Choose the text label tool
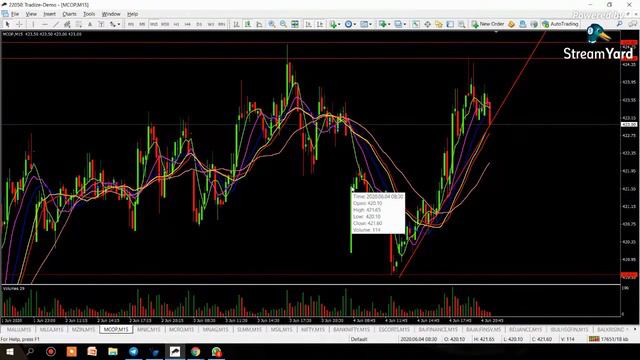Image resolution: width=640 pixels, height=360 pixels. [101, 24]
